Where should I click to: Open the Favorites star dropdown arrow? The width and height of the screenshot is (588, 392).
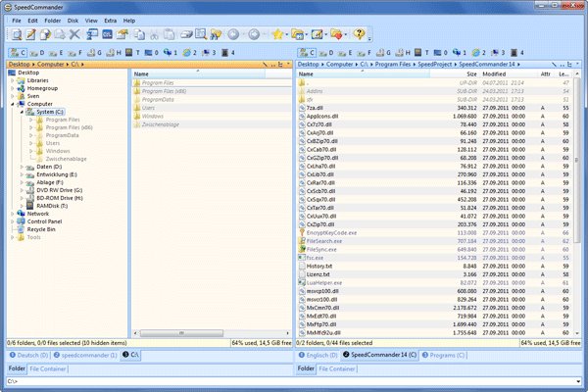(287, 35)
